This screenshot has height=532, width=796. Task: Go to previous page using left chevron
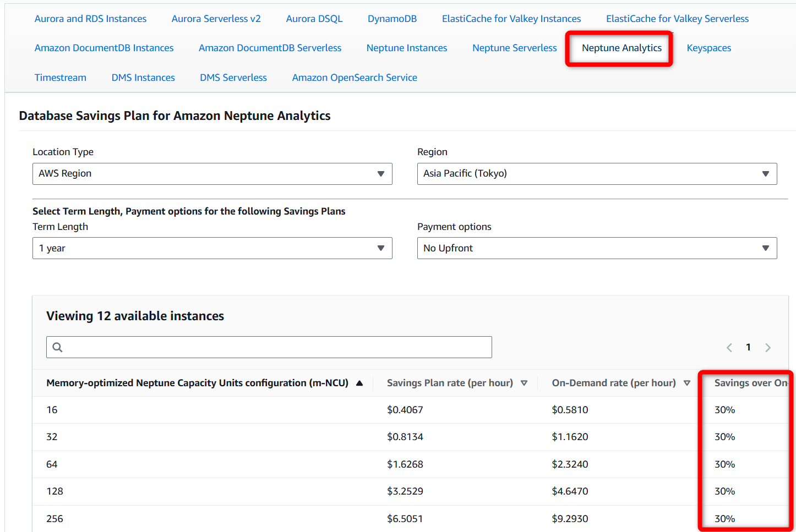[729, 348]
